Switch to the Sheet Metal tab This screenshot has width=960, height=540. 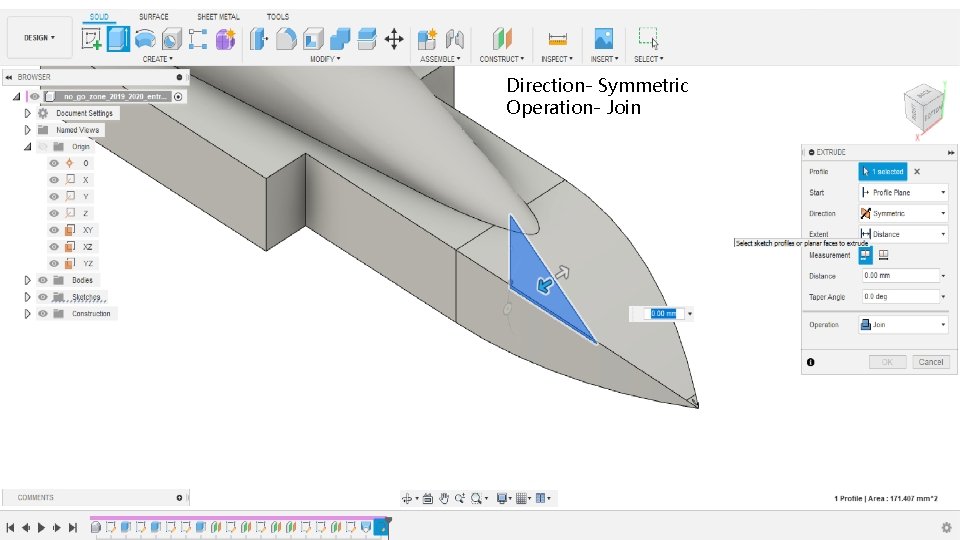[219, 17]
